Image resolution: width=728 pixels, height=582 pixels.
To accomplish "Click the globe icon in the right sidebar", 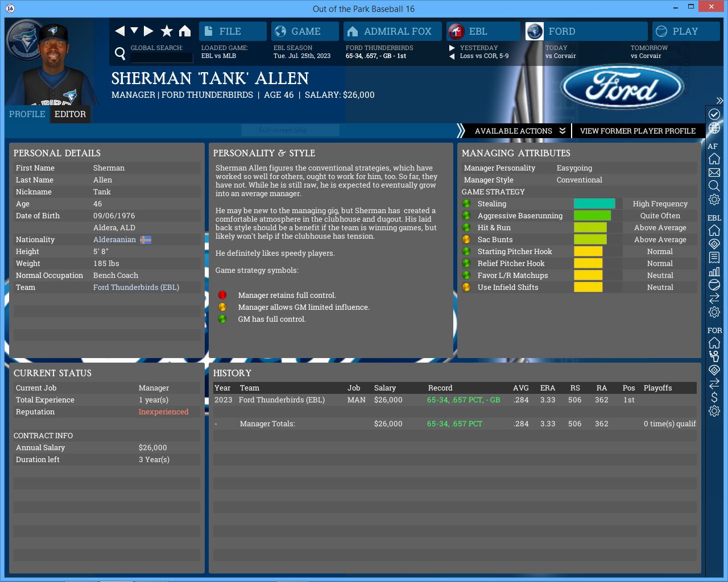I will point(714,128).
